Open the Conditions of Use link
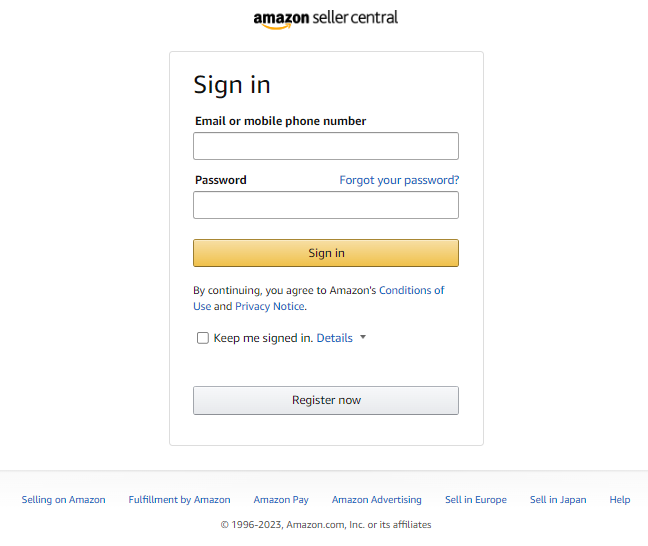The width and height of the screenshot is (648, 546). 412,291
